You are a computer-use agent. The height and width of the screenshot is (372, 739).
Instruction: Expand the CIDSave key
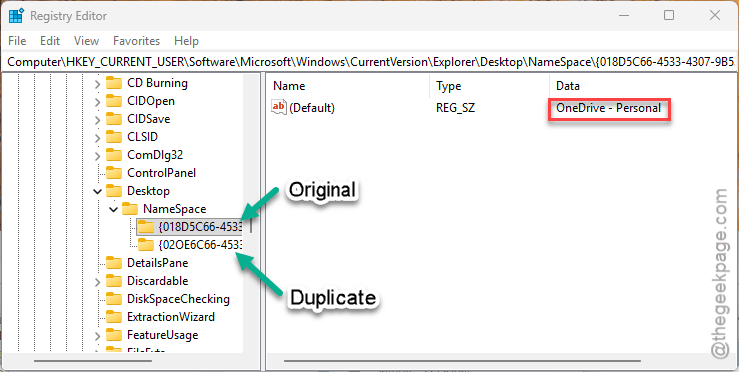point(97,120)
